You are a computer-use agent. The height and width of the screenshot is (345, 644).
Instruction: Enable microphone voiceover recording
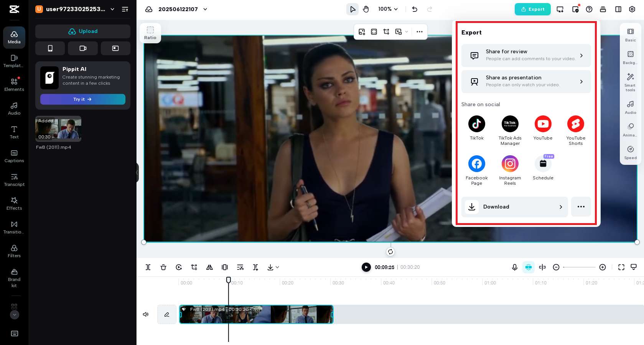(514, 267)
